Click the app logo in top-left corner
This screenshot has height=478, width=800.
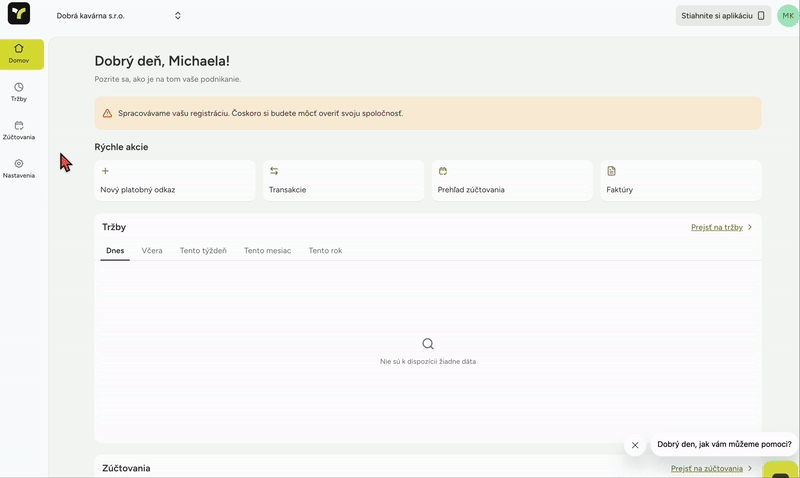click(19, 15)
